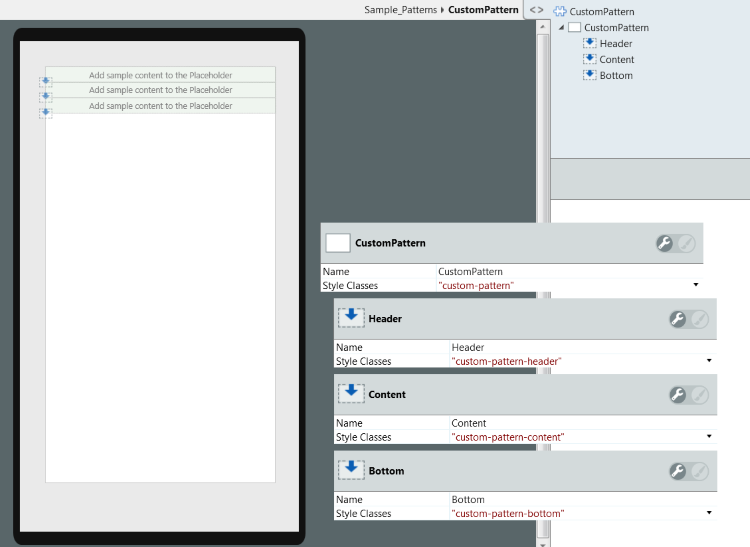Select the second 'Add sample content' placeholder on canvas
This screenshot has height=547, width=750.
160,90
